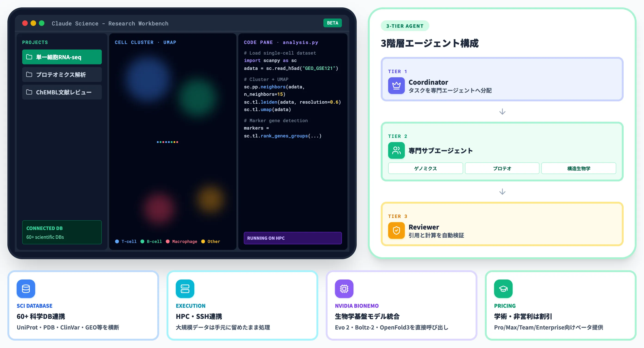This screenshot has width=644, height=348.
Task: Click the Reviewer tier title
Action: tap(424, 227)
